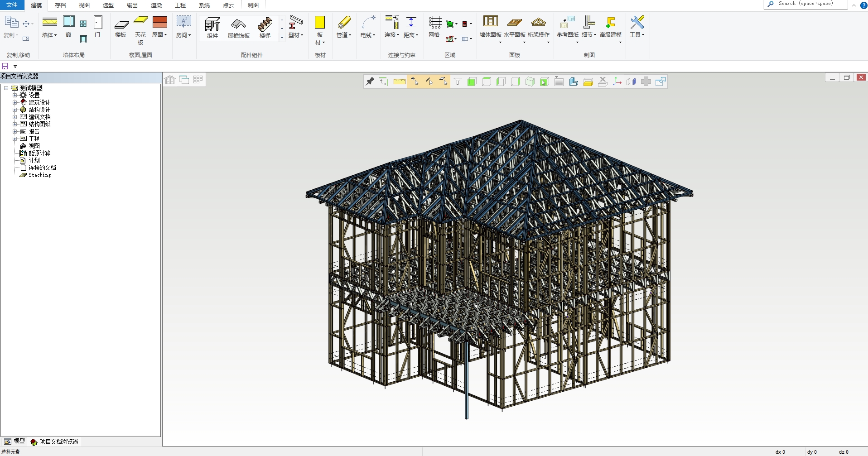
Task: Insert a 组件 component
Action: pos(212,28)
